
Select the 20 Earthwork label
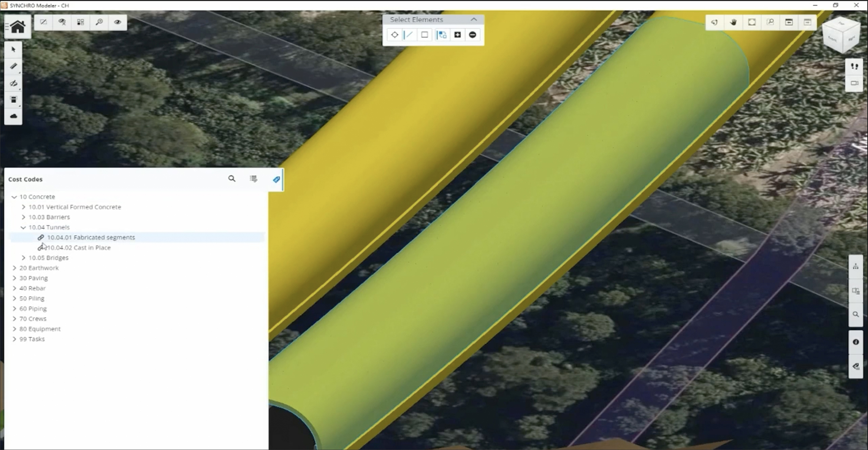[39, 268]
